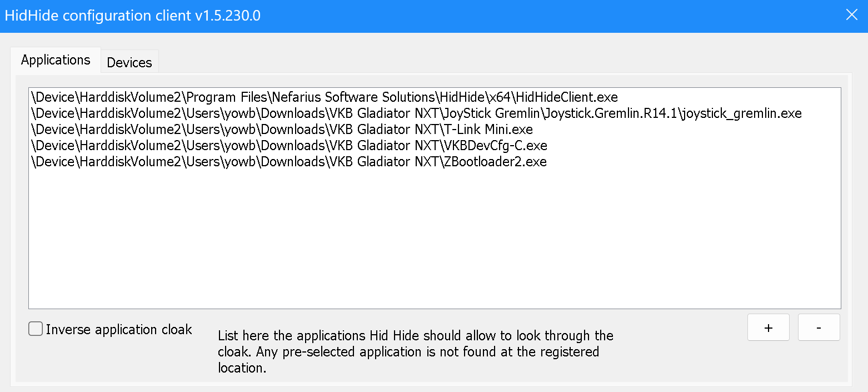Image resolution: width=868 pixels, height=392 pixels.
Task: Remove selected application using - button
Action: point(819,328)
